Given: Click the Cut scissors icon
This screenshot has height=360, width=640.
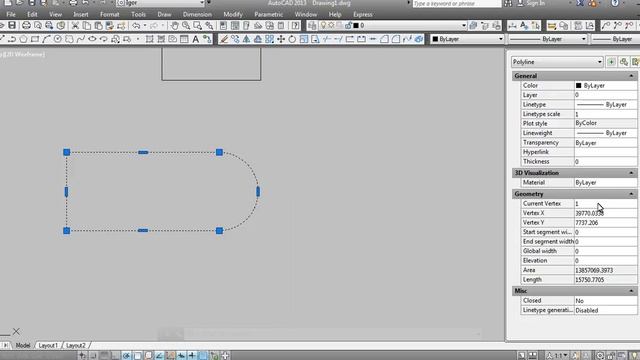Looking at the screenshot, I should (x=75, y=26).
